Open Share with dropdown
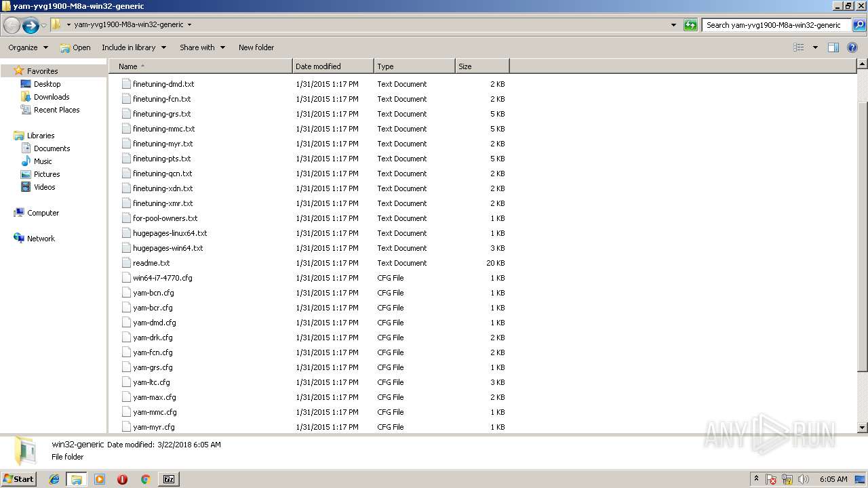 pos(202,47)
